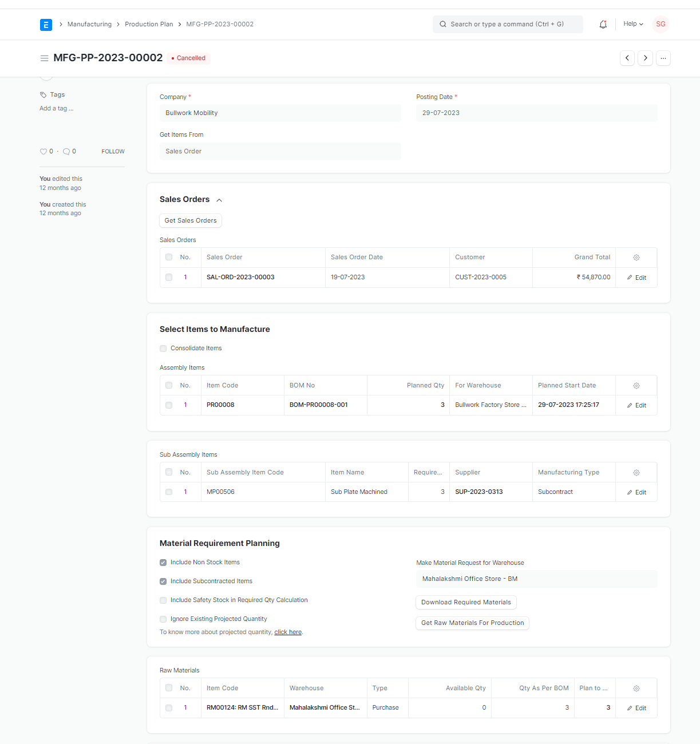Enable the Consolidate Items checkbox
The image size is (700, 744).
(x=163, y=349)
